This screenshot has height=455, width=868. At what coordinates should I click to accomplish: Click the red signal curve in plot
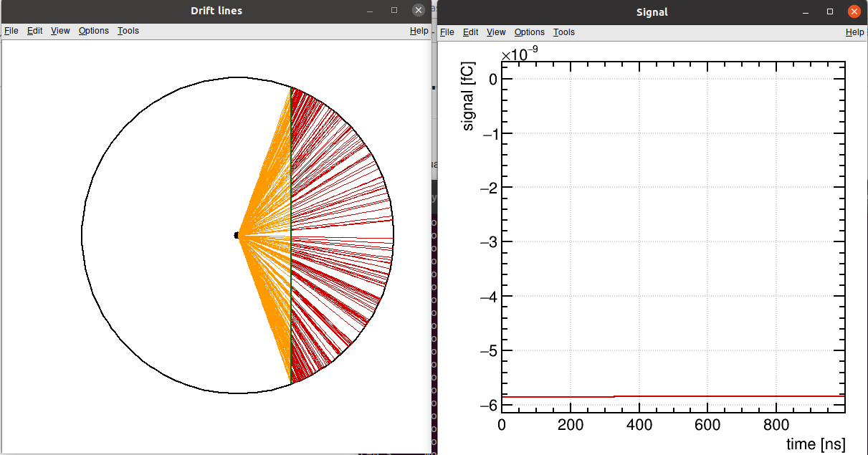(x=673, y=396)
